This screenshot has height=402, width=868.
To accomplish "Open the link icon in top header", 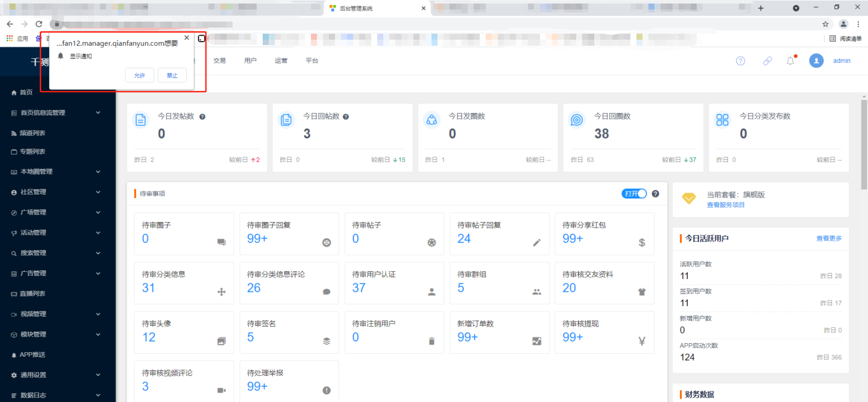I will [x=768, y=61].
